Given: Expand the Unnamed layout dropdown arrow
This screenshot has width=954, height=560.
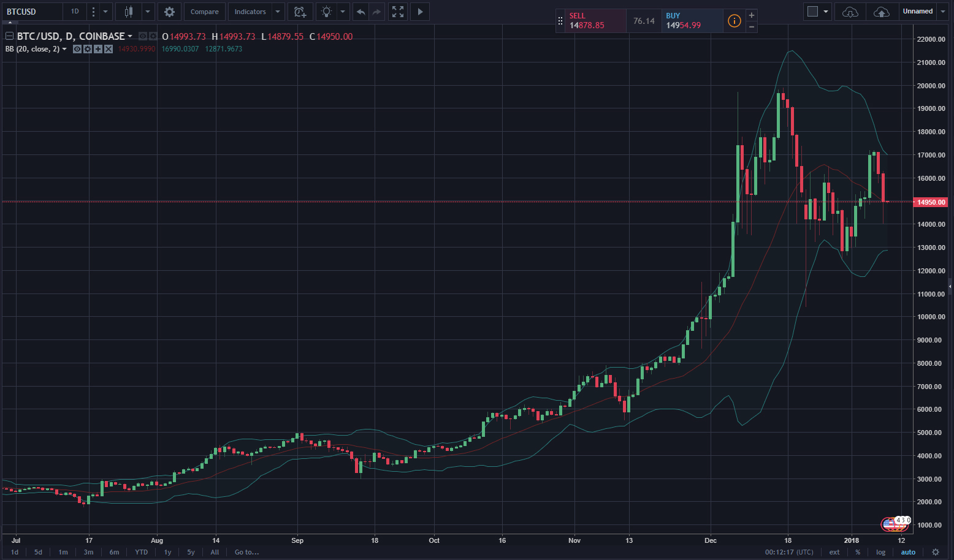Looking at the screenshot, I should click(943, 12).
